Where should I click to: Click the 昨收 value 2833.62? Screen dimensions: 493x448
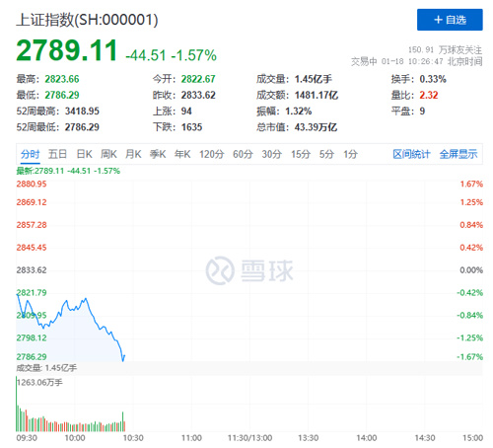[198, 95]
